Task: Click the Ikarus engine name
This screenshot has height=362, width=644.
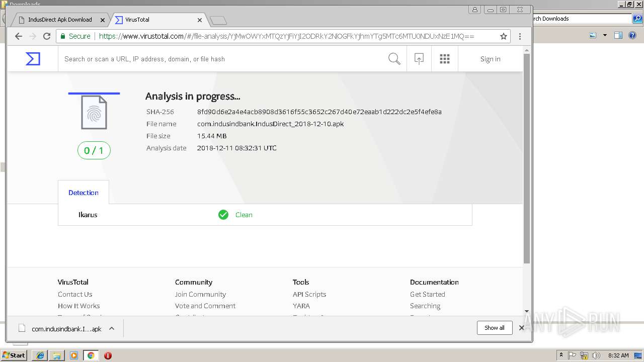Action: [88, 215]
